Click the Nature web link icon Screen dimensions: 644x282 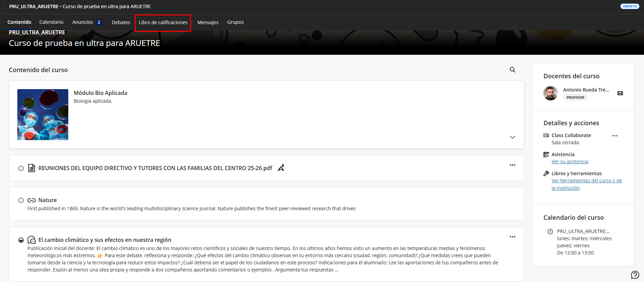tap(32, 200)
